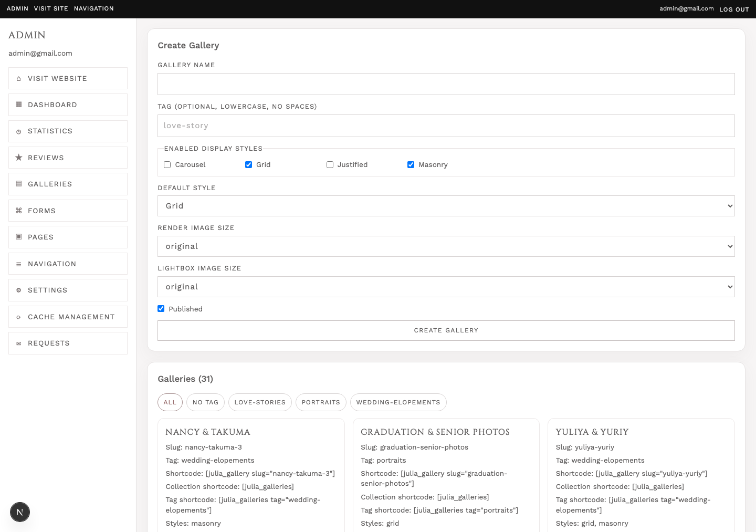Focus the Gallery Name input field

pyautogui.click(x=446, y=84)
